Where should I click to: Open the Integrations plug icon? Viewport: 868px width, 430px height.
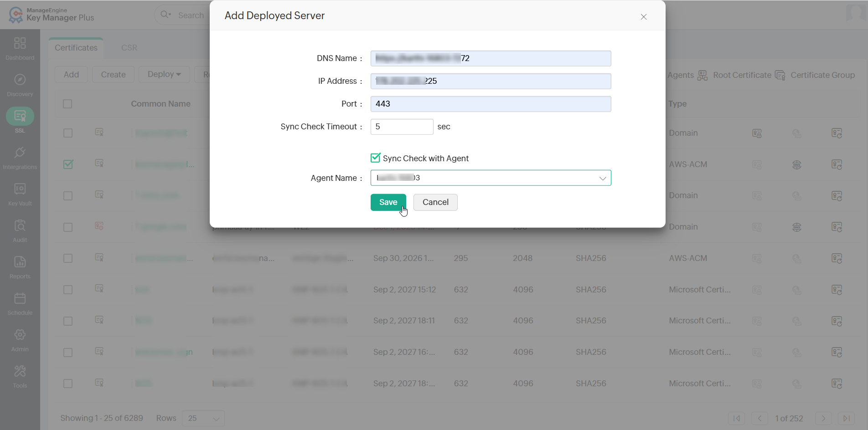coord(20,153)
